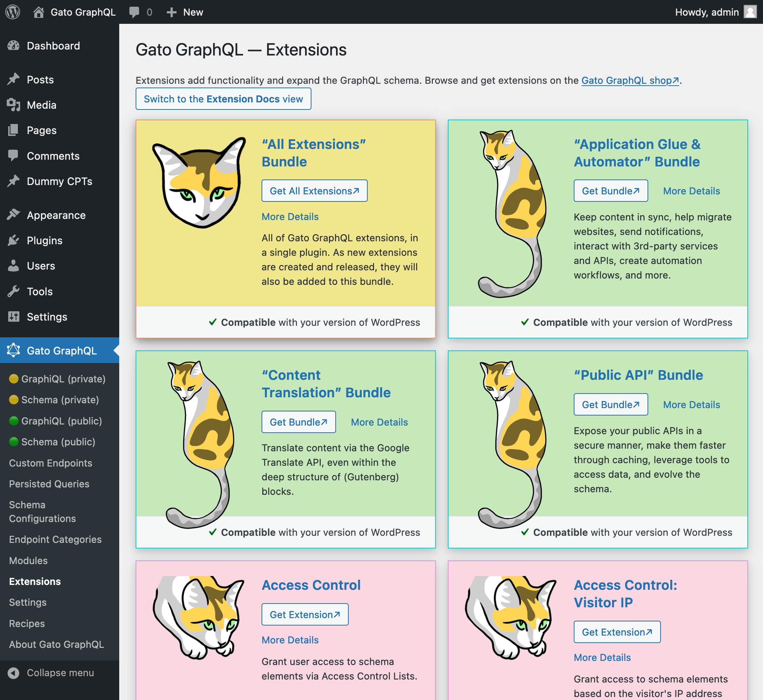Screen dimensions: 763x700
Task: Click the Comments menu icon
Action: (x=13, y=155)
